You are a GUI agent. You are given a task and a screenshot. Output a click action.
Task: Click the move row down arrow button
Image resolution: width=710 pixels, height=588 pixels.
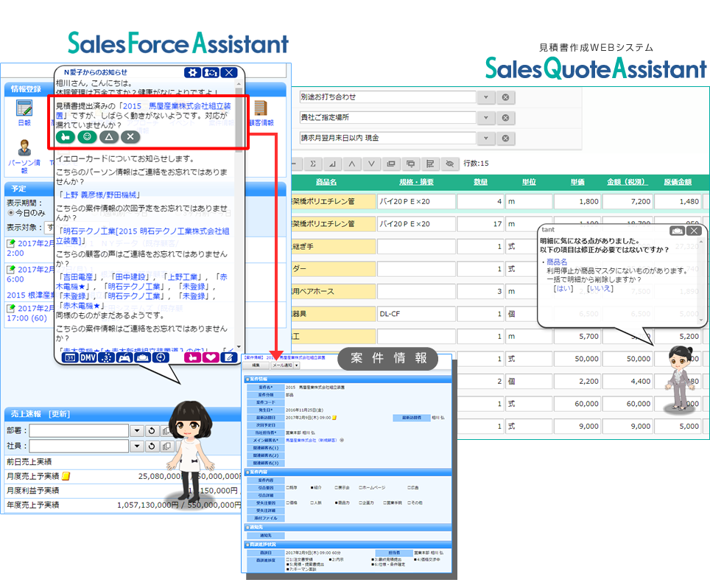pyautogui.click(x=371, y=164)
